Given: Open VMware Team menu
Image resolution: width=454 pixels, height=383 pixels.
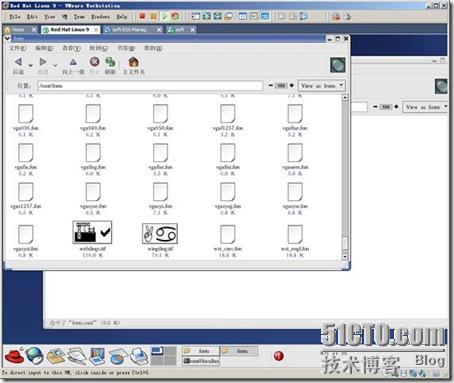Looking at the screenshot, I should [79, 16].
